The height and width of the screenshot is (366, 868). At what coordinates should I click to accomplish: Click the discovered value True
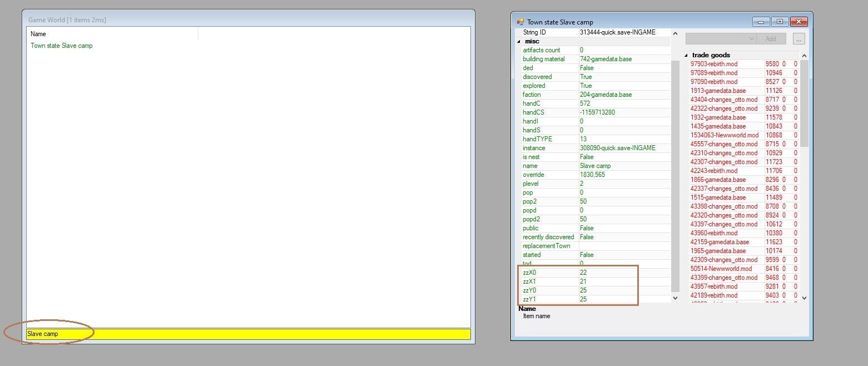586,77
